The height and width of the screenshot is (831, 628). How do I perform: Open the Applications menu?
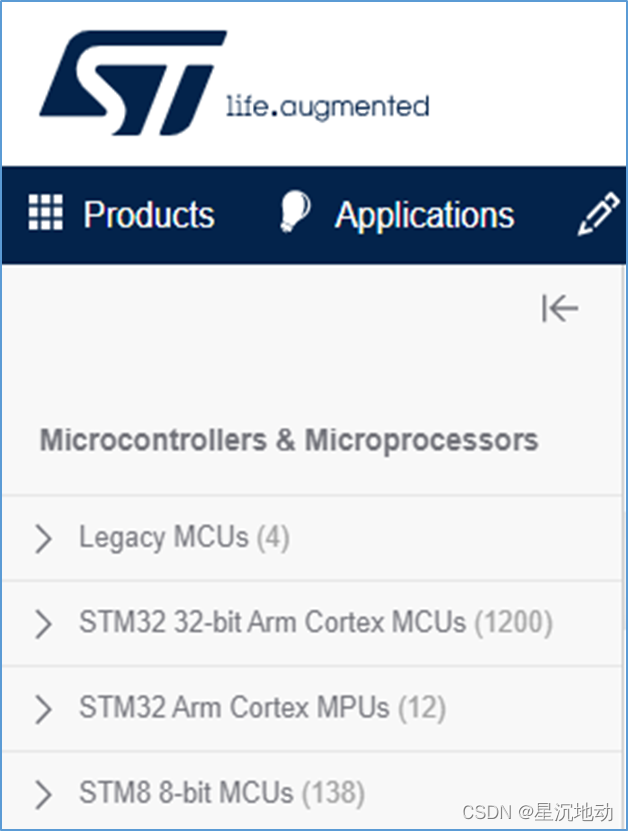click(x=424, y=215)
